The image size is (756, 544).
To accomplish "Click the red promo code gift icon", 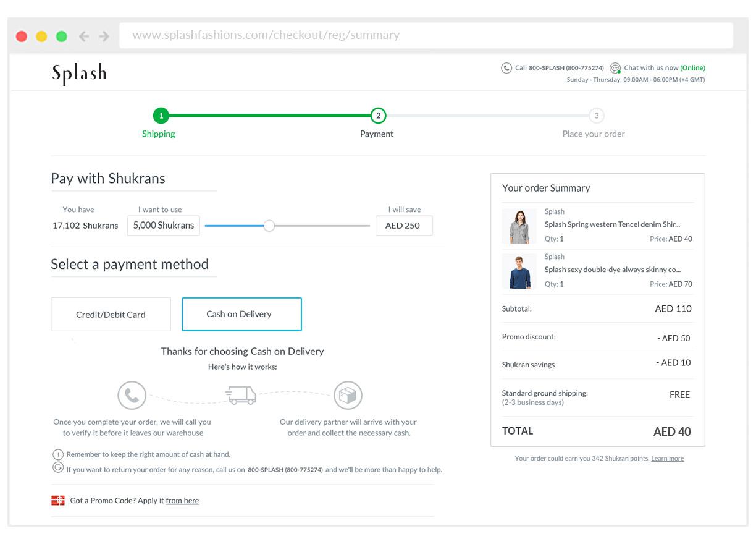I will point(58,501).
